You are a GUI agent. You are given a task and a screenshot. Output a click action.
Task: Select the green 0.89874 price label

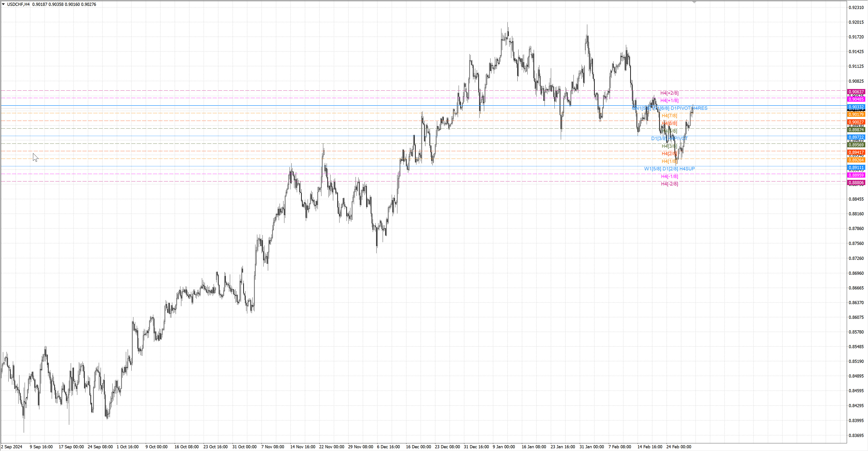coord(856,130)
